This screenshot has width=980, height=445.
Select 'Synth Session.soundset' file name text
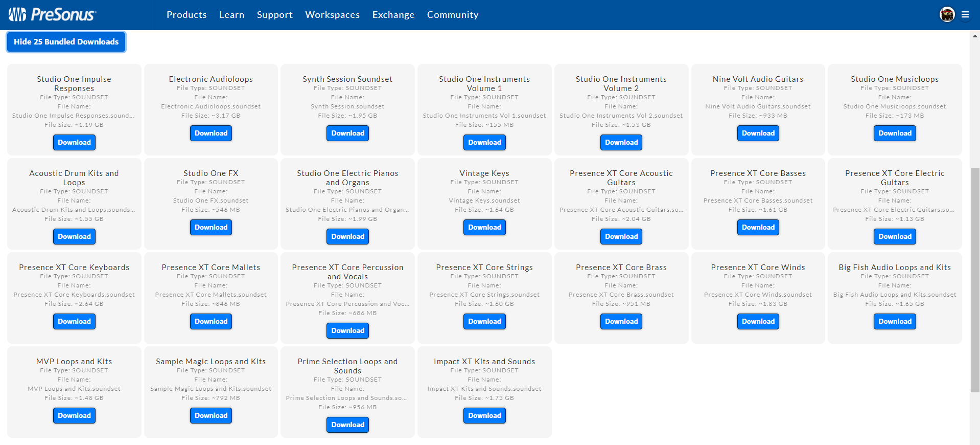[347, 106]
